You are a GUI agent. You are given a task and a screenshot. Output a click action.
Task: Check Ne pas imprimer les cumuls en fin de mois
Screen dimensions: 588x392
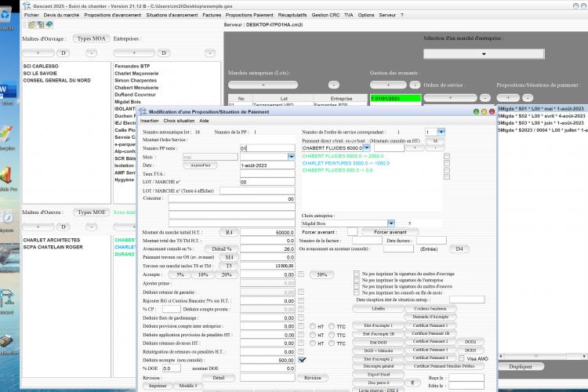point(357,292)
